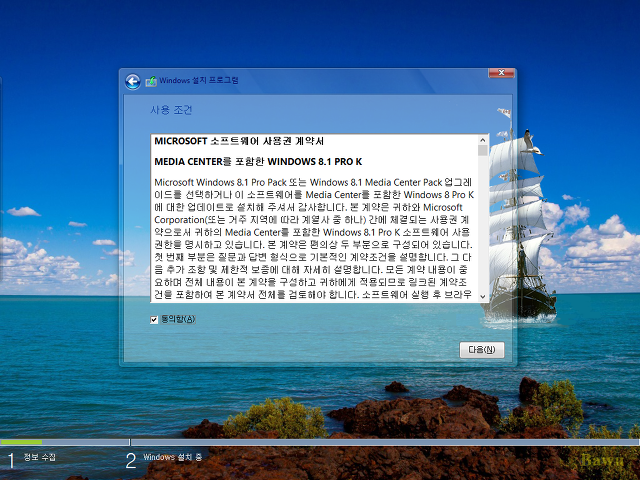The width and height of the screenshot is (640, 480).
Task: Click the setup progress bar
Action: (320, 442)
